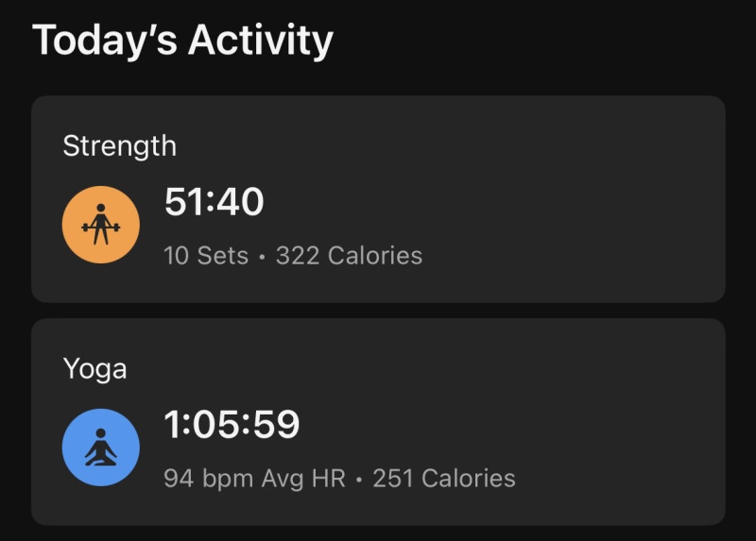Select the "Yoga" workout title
Screen dimensions: 756x541
(94, 368)
